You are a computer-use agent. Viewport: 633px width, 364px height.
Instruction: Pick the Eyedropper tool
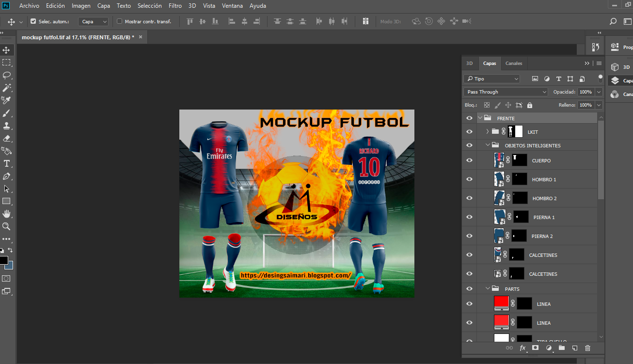coord(6,100)
